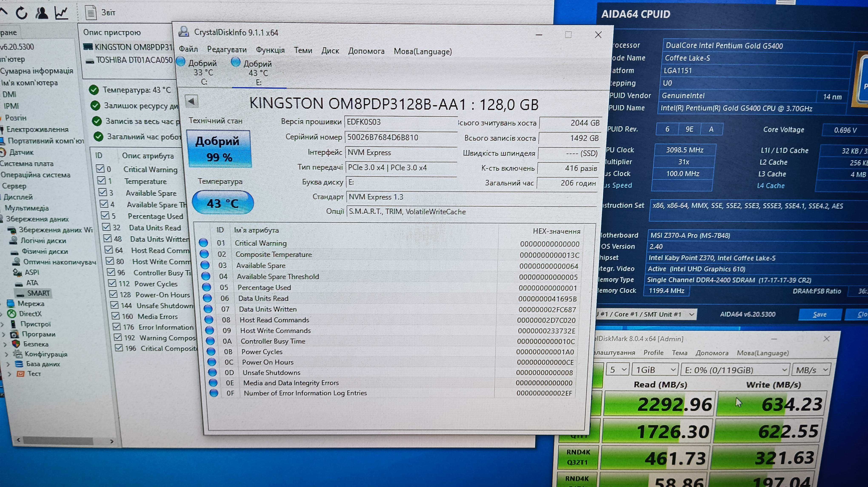Expand the Конфігурація node in AIDA64 tree

(x=6, y=354)
